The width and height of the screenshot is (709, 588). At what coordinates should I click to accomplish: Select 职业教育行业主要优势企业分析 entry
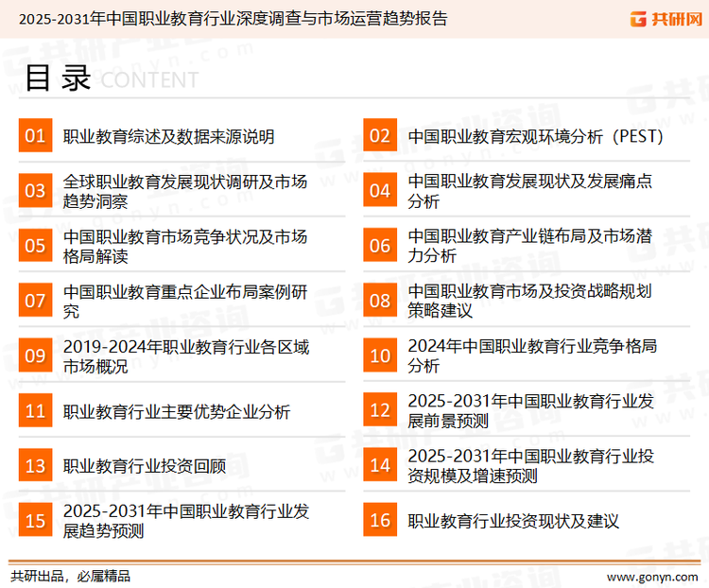(176, 411)
